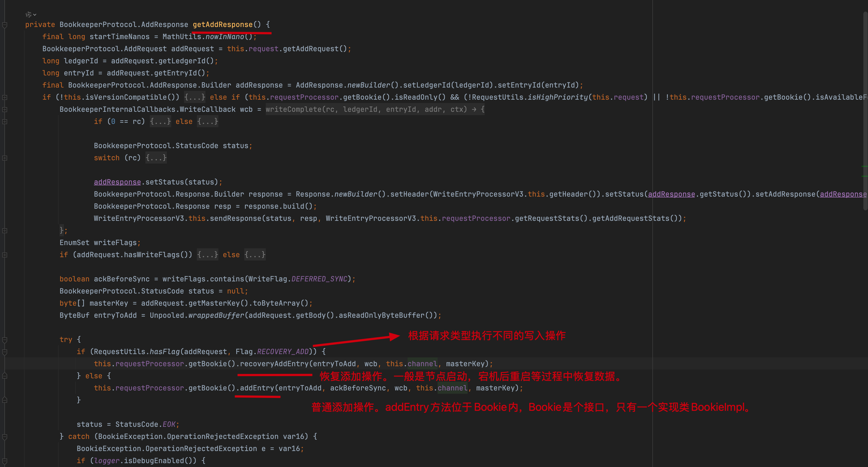Collapse the getAddResponse method via gutter fold marker
This screenshot has height=467, width=868.
point(5,25)
